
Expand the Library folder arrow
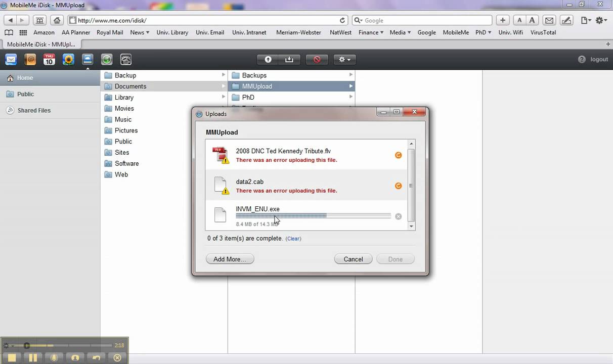click(x=224, y=97)
